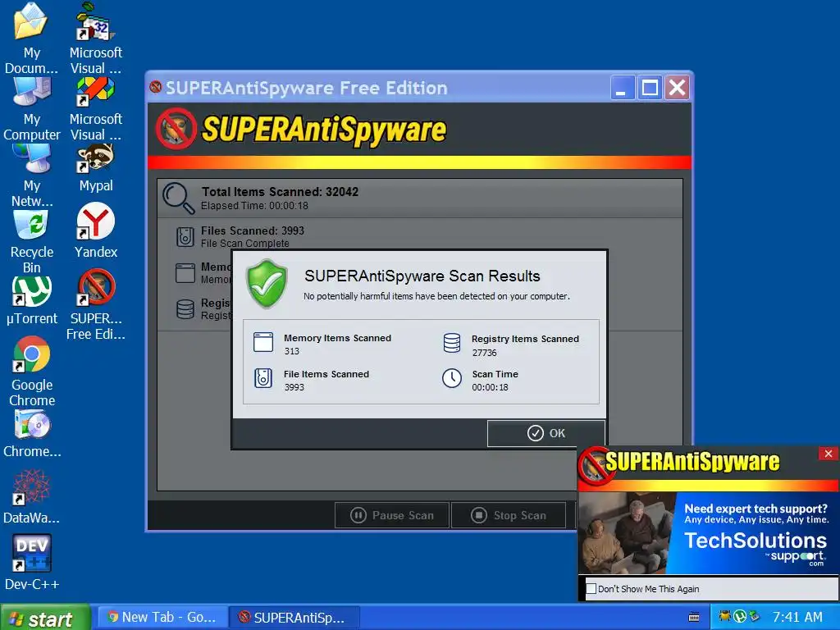The height and width of the screenshot is (630, 840).
Task: Click the File Items Scanned disk icon
Action: (263, 378)
